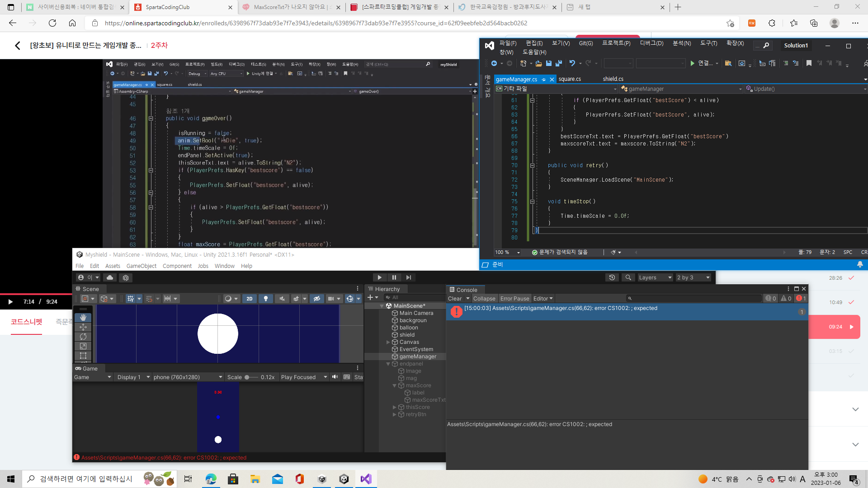Click Hierarchy add object plus button

coord(372,297)
